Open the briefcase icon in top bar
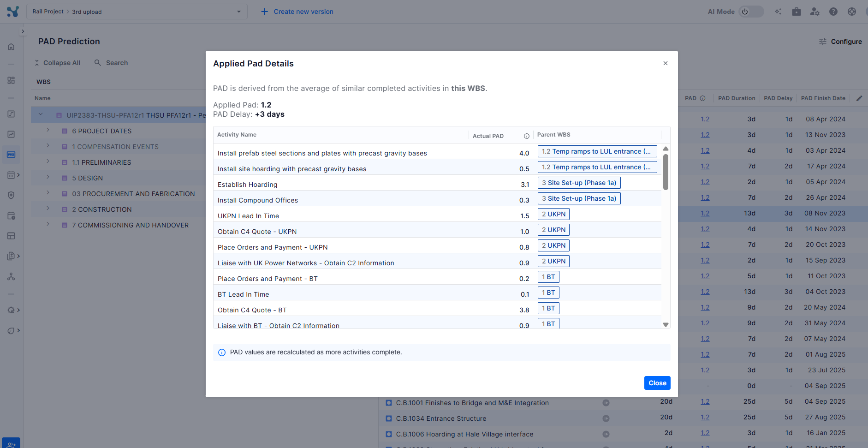This screenshot has width=868, height=448. (x=797, y=12)
